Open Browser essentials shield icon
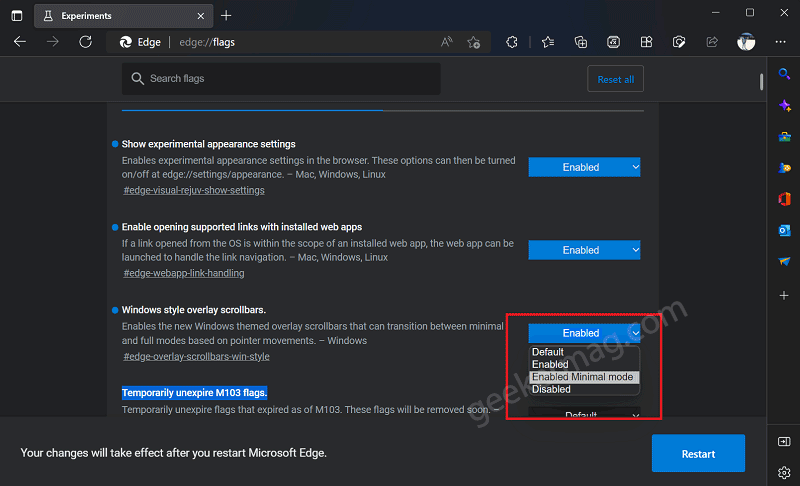Image resolution: width=800 pixels, height=486 pixels. click(x=679, y=42)
